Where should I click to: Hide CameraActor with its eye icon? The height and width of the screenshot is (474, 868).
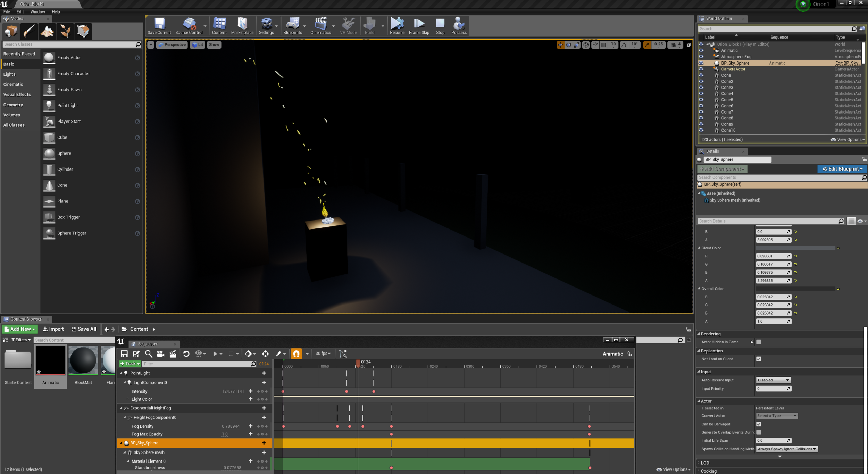point(701,69)
